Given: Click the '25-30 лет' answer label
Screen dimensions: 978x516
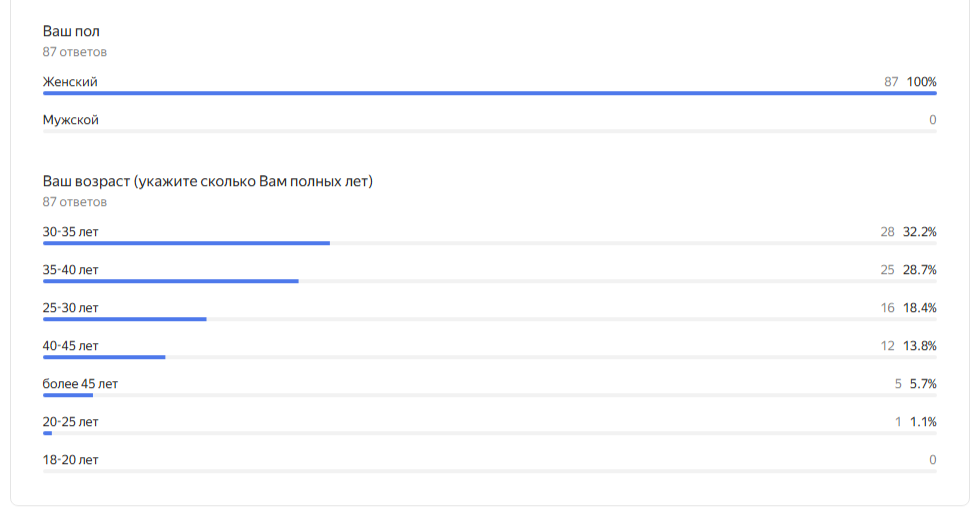Looking at the screenshot, I should pos(70,308).
